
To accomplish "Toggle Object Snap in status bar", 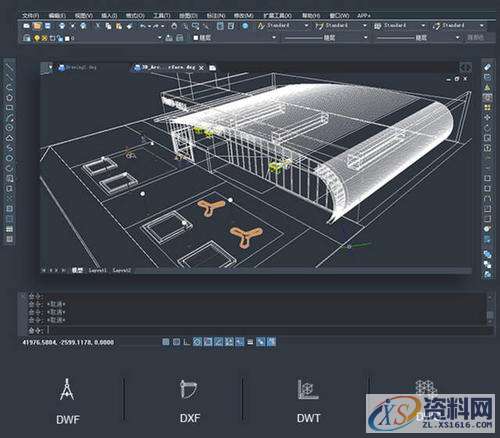I will (x=208, y=342).
